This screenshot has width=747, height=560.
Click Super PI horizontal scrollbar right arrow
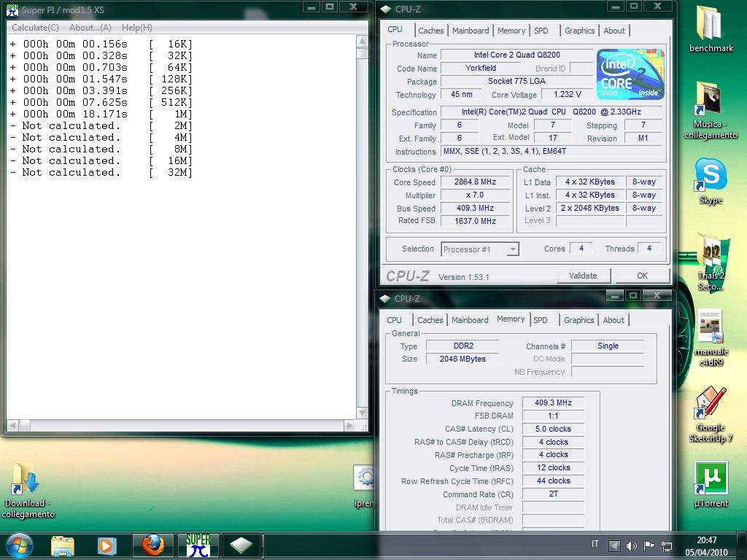point(350,425)
